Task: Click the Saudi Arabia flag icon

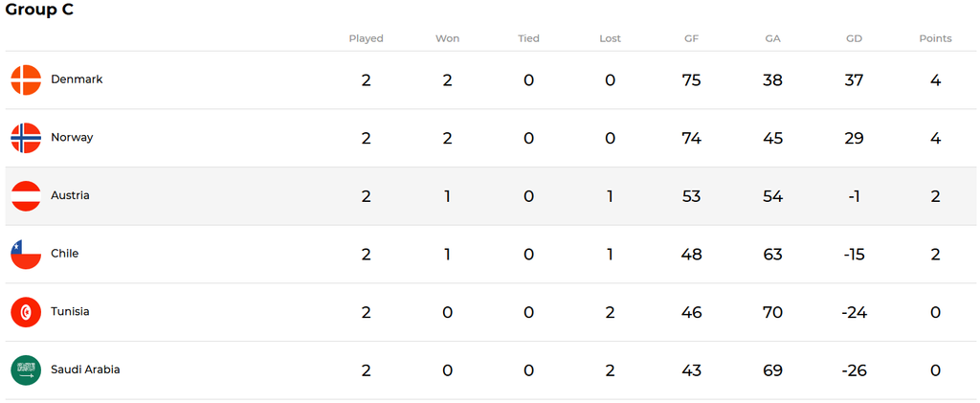Action: point(26,369)
